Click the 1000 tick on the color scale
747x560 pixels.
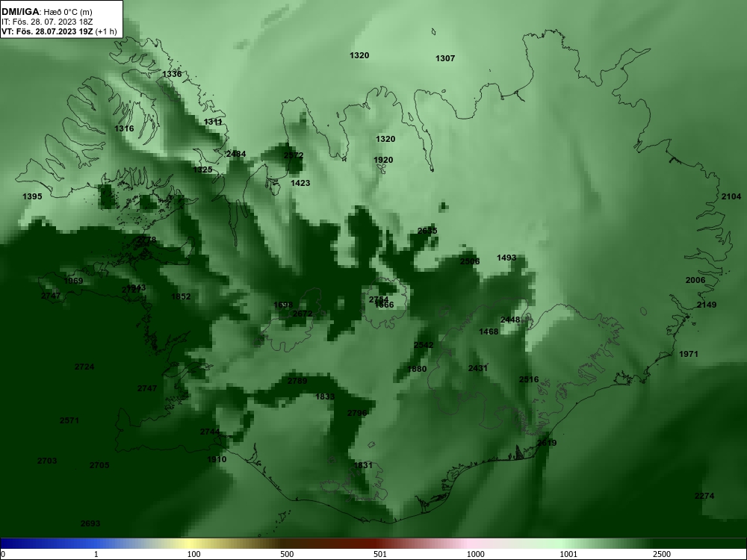pos(475,554)
